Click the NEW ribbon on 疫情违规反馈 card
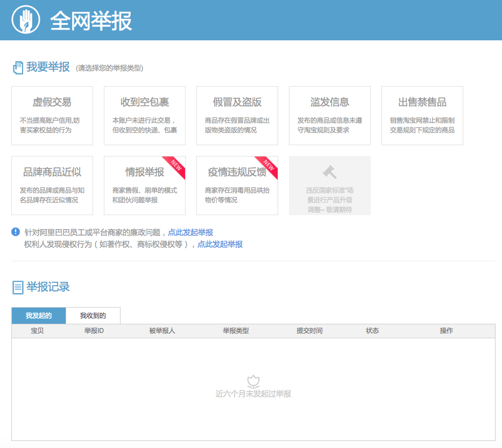Screen dimensions: 502x448 click(268, 165)
